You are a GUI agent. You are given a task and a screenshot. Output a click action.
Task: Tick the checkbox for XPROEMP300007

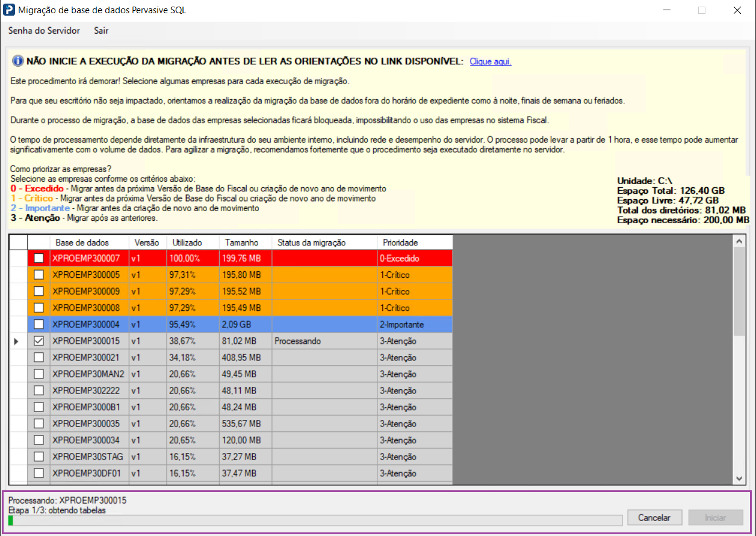39,258
